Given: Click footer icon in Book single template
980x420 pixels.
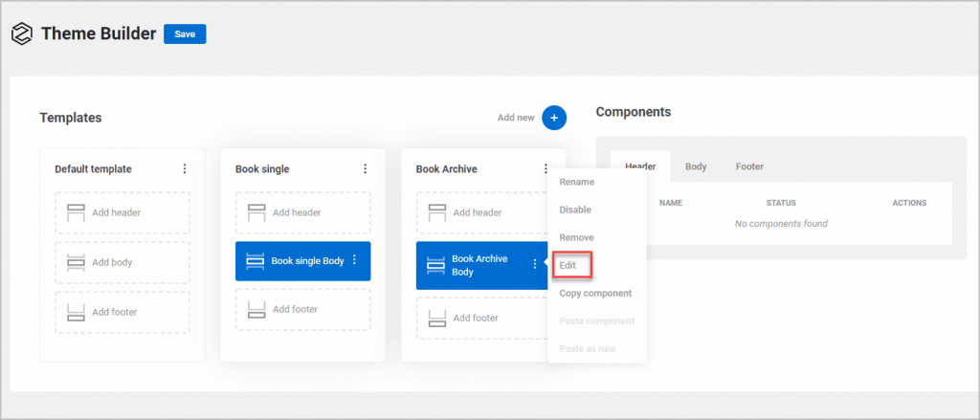Looking at the screenshot, I should pos(256,309).
